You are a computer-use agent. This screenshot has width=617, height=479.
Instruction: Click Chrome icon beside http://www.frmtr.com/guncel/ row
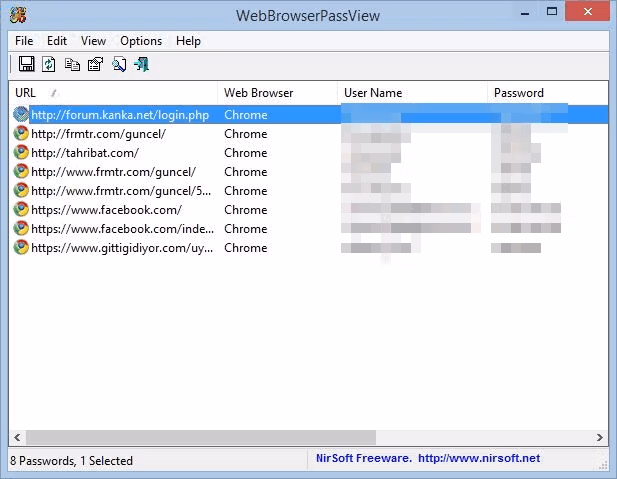(21, 171)
